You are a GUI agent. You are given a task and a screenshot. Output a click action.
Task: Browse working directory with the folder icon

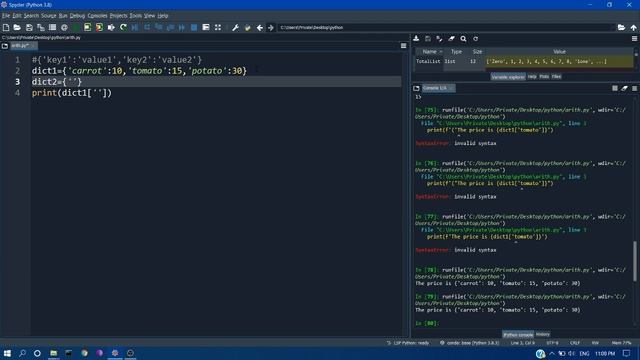(621, 27)
